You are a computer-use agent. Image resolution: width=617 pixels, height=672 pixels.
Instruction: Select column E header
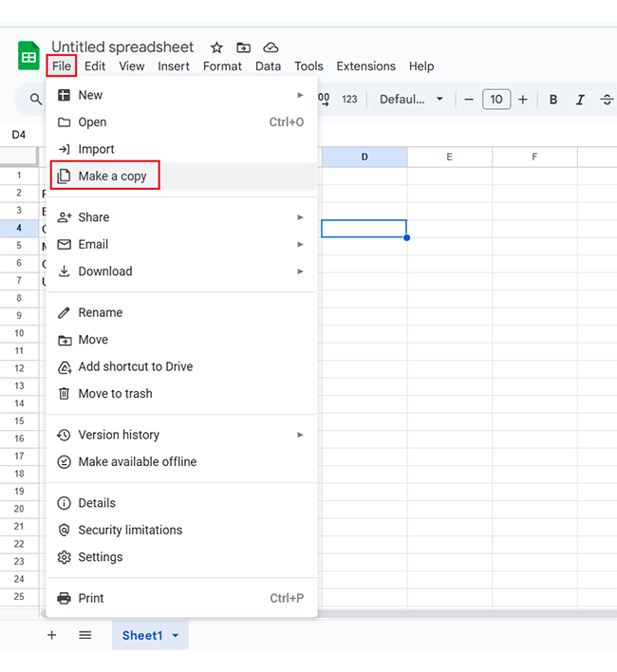pyautogui.click(x=449, y=157)
